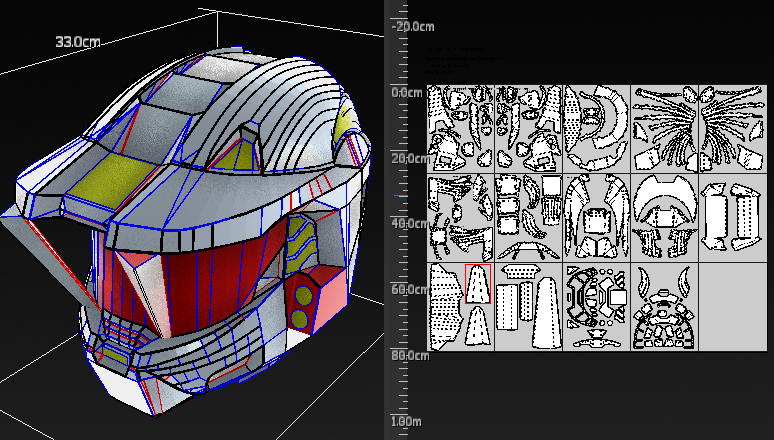Click the 33.0cm dimension label in the 3D view
Image resolution: width=774 pixels, height=440 pixels.
tap(78, 42)
